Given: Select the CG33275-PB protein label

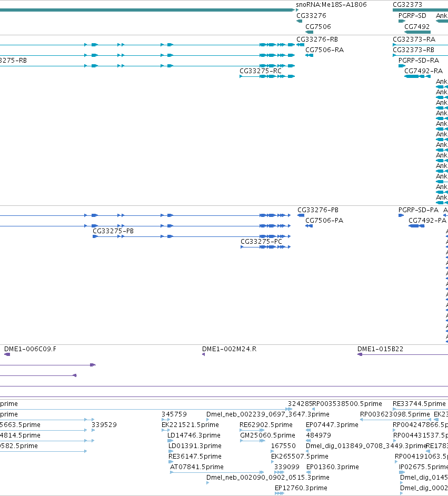Looking at the screenshot, I should (113, 231).
